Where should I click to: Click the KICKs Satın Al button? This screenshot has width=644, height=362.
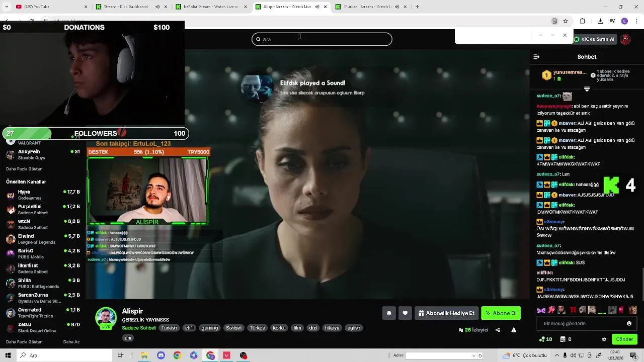pos(595,39)
